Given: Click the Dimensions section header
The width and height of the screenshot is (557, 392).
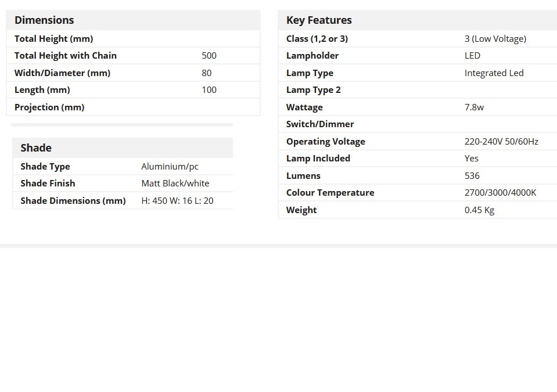Looking at the screenshot, I should [x=44, y=20].
